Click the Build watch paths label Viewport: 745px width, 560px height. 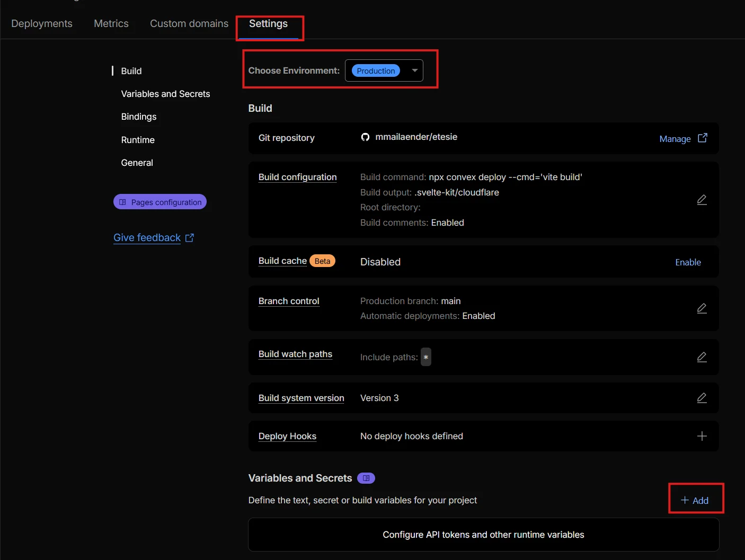pos(295,354)
